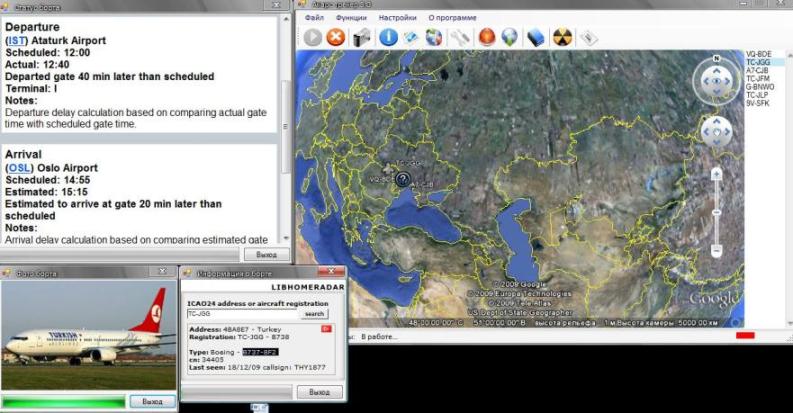Click the camera icon in toolbar
This screenshot has height=413, width=793.
[362, 37]
